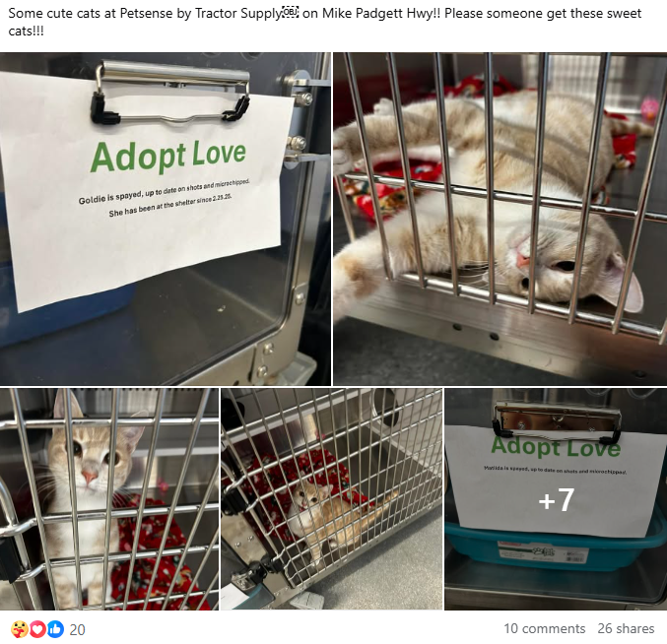Open photo of orange cat sitting upright
Screen dimensions: 667x644
(x=109, y=499)
